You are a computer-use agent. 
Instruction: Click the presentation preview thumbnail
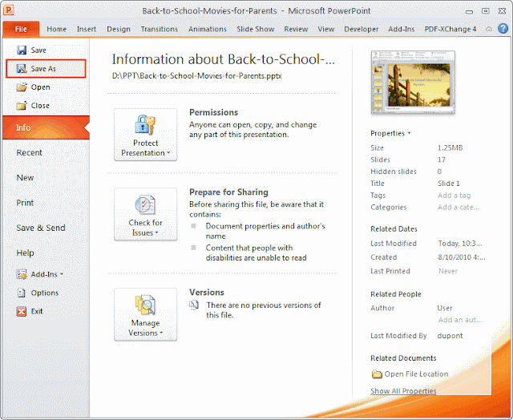click(x=413, y=83)
